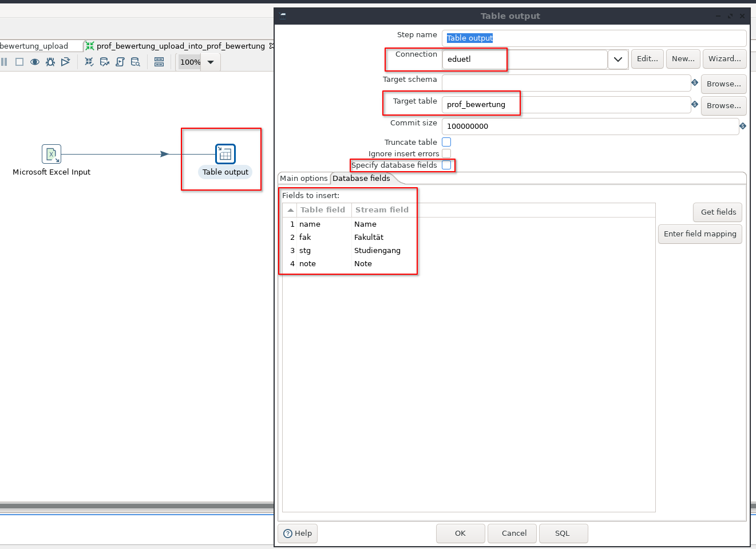Click the variable diamond next to Target schema
Screen dimensions: 756x549
pyautogui.click(x=695, y=82)
